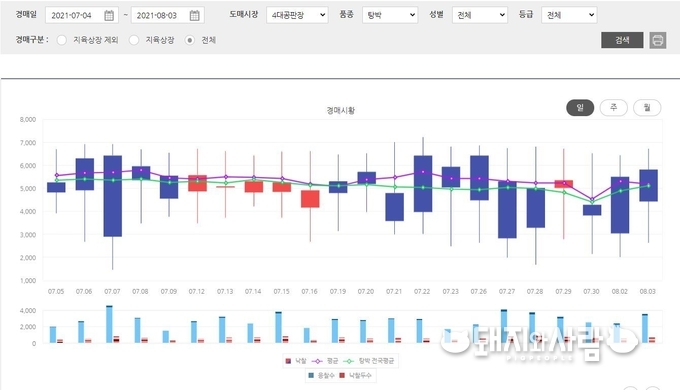Click the 경매시황 chart title
The height and width of the screenshot is (390, 680).
pos(340,111)
